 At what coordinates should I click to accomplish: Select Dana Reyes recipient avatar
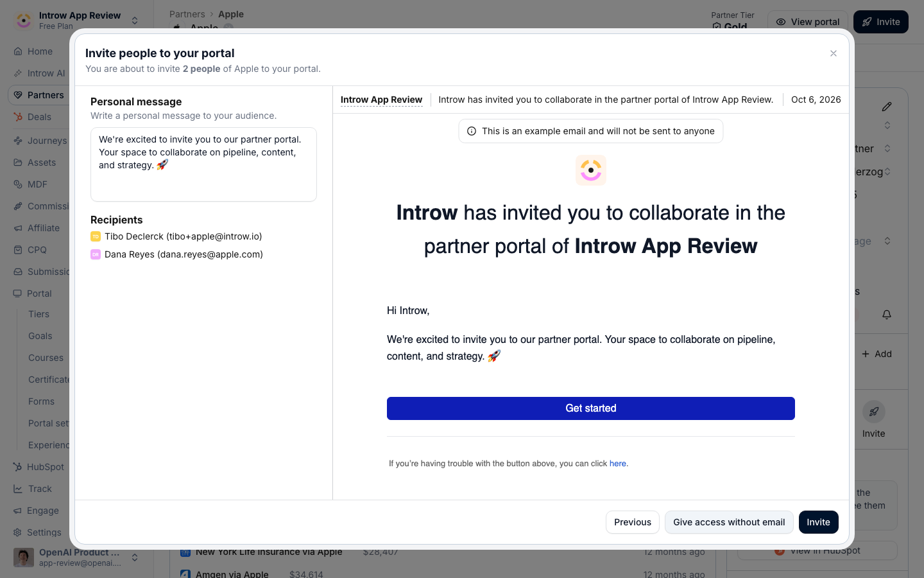pos(96,254)
